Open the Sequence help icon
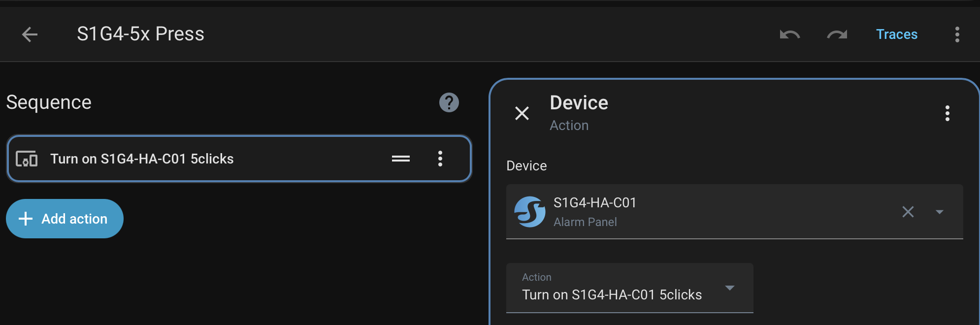 pyautogui.click(x=449, y=102)
